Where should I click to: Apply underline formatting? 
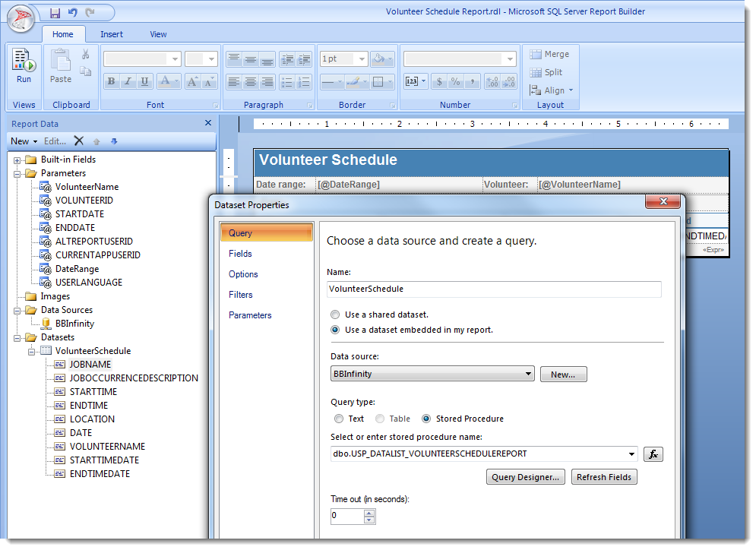(144, 81)
